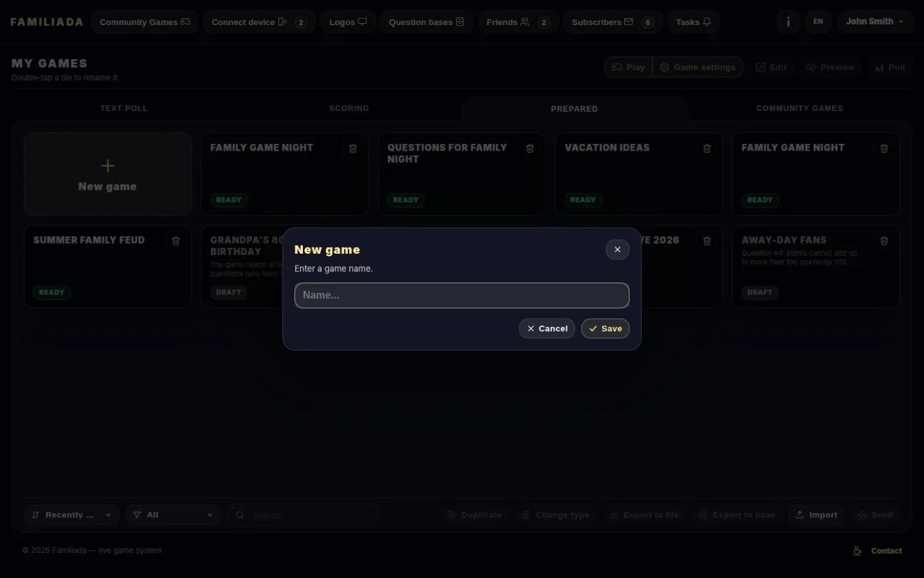
Task: Click the Subscribers count badge 6
Action: [x=647, y=22]
